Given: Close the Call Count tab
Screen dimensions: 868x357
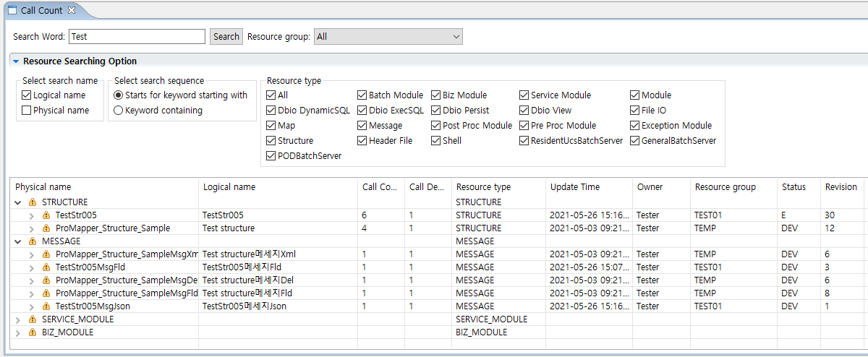Looking at the screenshot, I should [x=71, y=11].
